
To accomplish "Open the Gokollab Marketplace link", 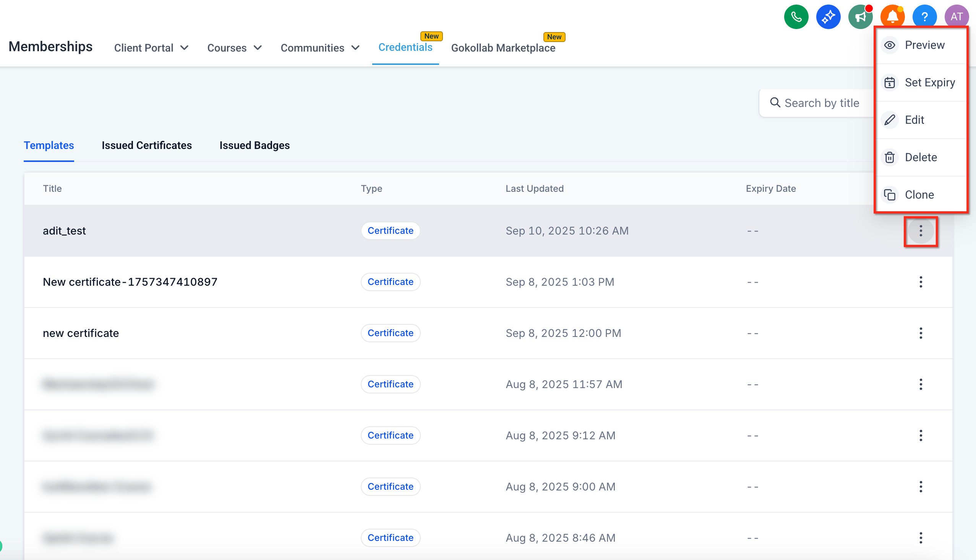I will [503, 48].
